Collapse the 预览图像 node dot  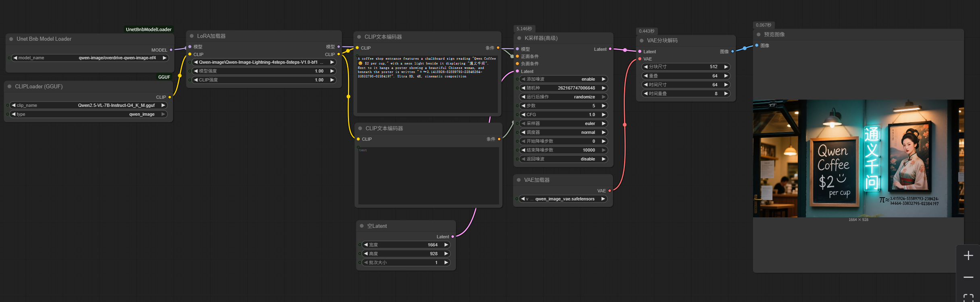coord(758,34)
